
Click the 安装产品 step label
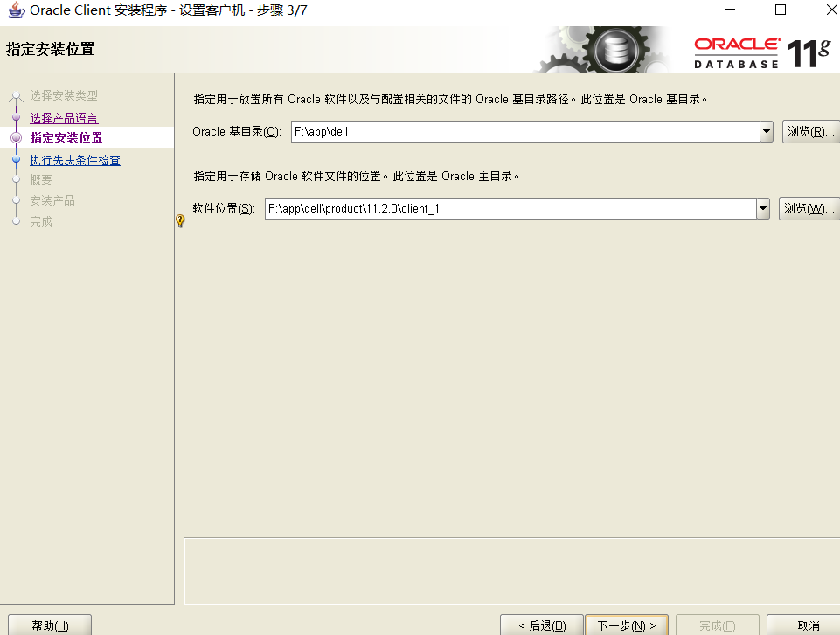[x=52, y=200]
